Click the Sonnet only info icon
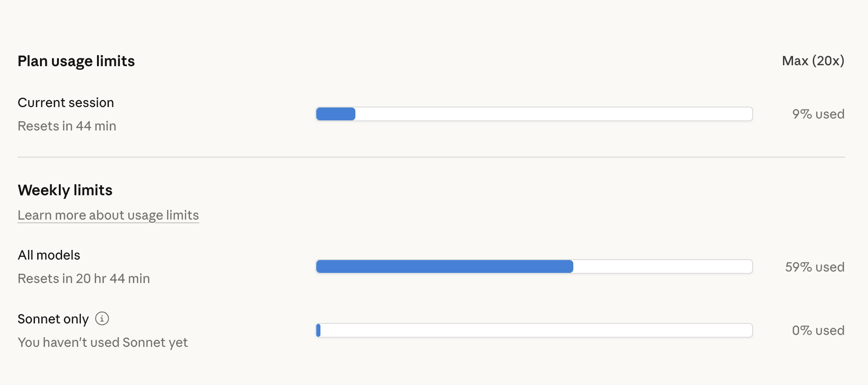868x385 pixels. (x=102, y=318)
